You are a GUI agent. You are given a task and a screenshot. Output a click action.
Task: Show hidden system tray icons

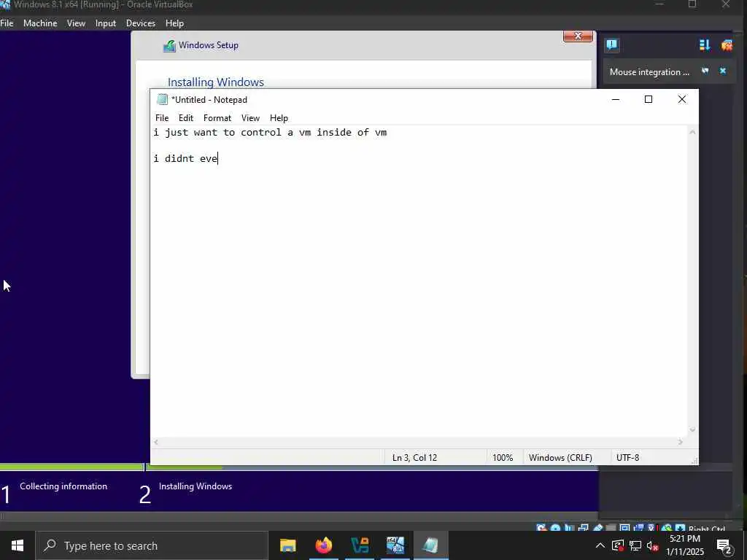600,545
